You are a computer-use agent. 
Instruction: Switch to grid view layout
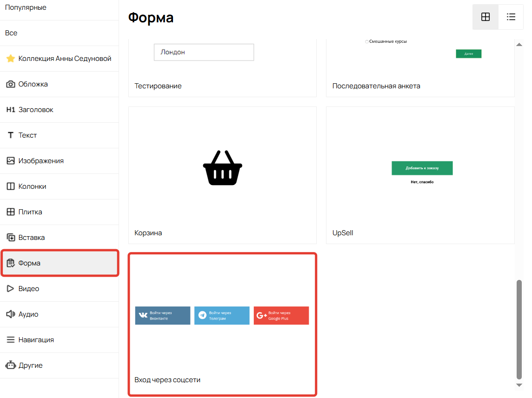tap(485, 17)
